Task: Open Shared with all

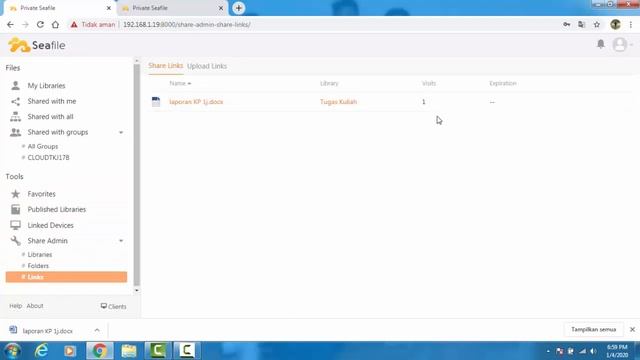Action: [x=51, y=117]
